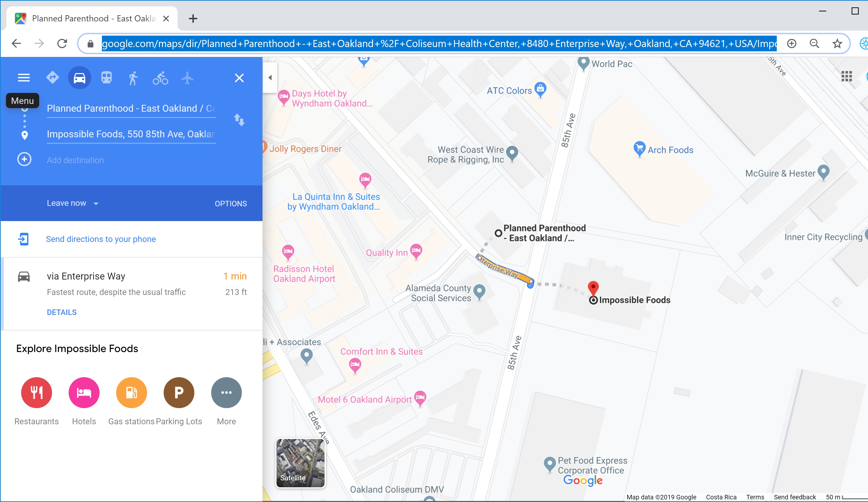Show More explore categories
This screenshot has width=868, height=502.
pos(226,393)
